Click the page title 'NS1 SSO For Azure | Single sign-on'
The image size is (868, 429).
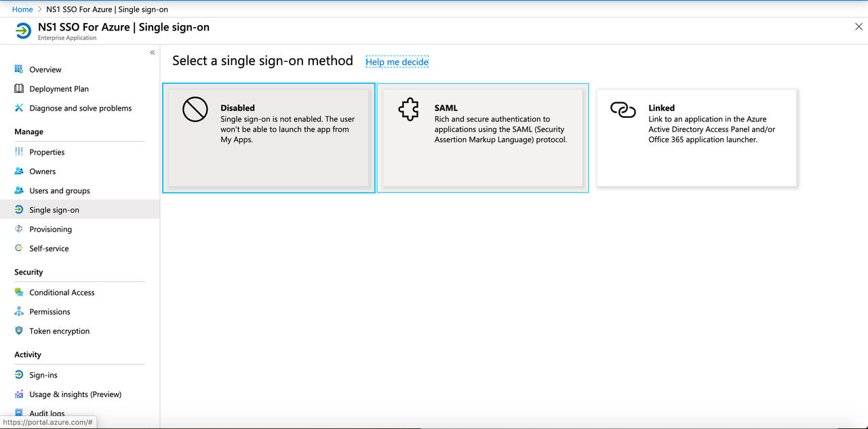coord(123,28)
